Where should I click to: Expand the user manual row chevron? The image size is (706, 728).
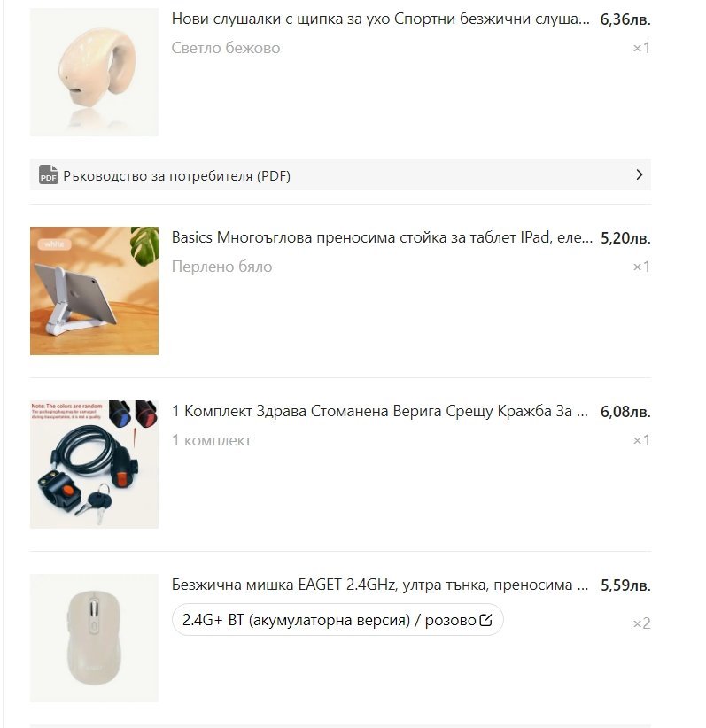[x=639, y=174]
